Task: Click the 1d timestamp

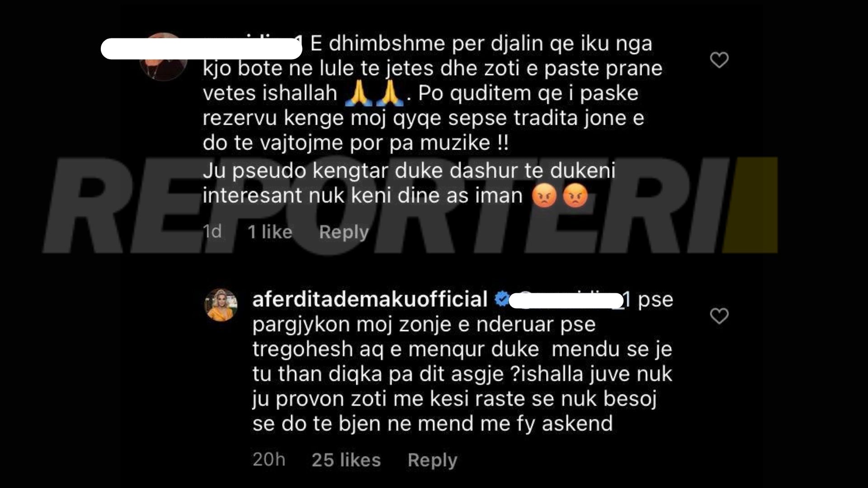Action: pyautogui.click(x=212, y=232)
